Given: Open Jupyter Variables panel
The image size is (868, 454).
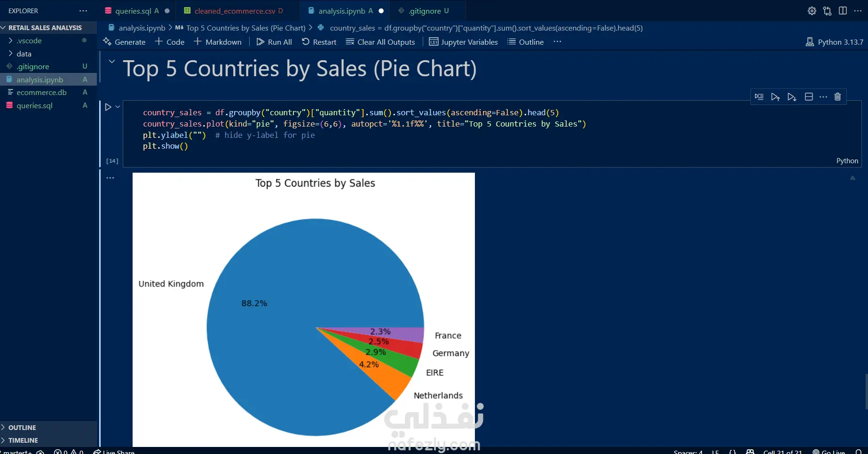Looking at the screenshot, I should tap(463, 42).
